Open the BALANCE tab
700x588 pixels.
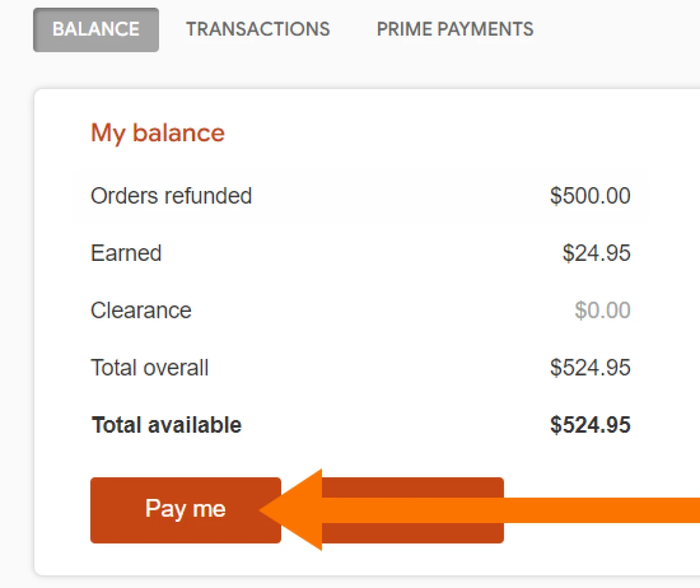point(96,30)
